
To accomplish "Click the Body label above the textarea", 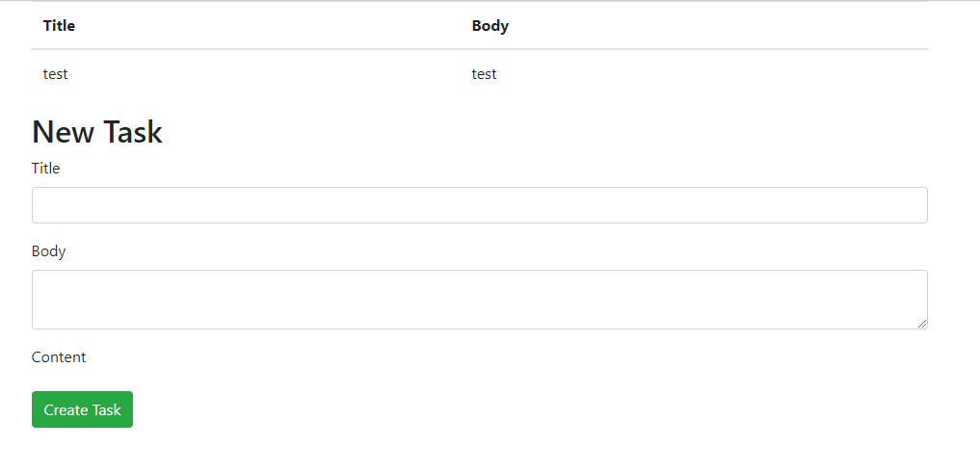I will click(x=48, y=251).
